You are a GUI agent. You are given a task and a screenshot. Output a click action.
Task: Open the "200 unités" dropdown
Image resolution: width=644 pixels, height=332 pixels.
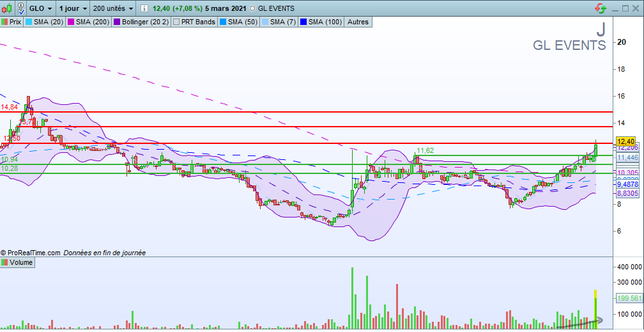tap(113, 8)
